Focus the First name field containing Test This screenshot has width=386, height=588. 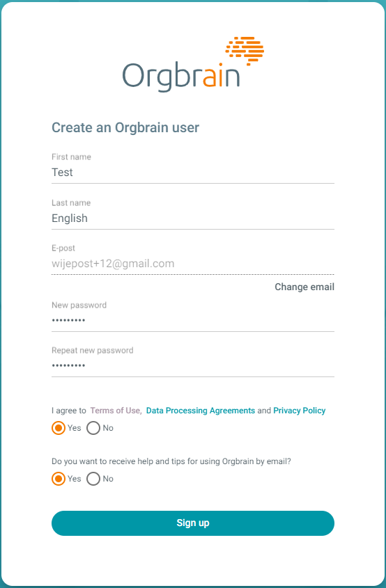192,173
